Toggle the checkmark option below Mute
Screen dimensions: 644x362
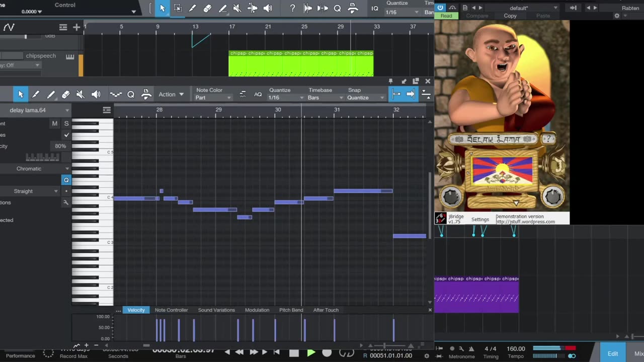point(66,135)
